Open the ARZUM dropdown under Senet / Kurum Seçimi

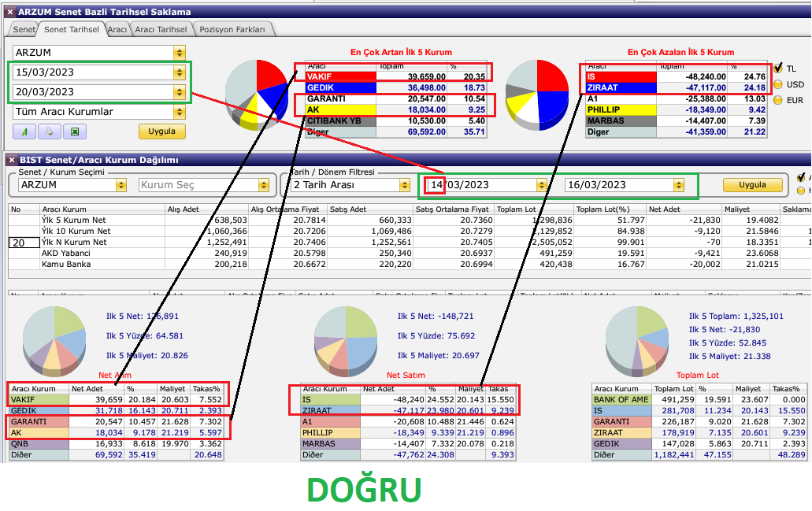click(x=121, y=185)
